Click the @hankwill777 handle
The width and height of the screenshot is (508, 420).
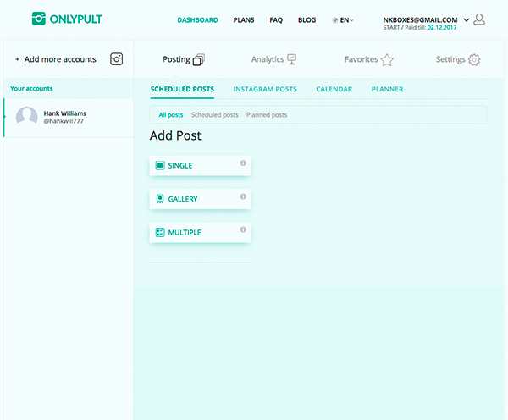point(63,121)
